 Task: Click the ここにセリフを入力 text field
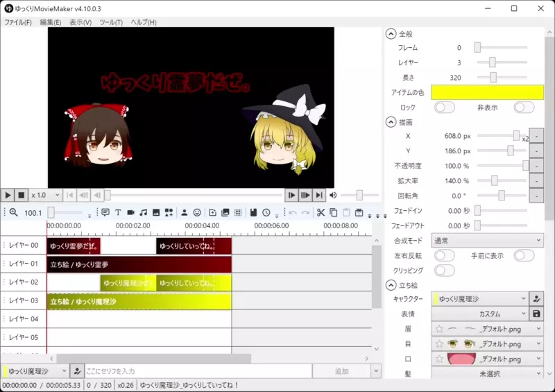198,371
